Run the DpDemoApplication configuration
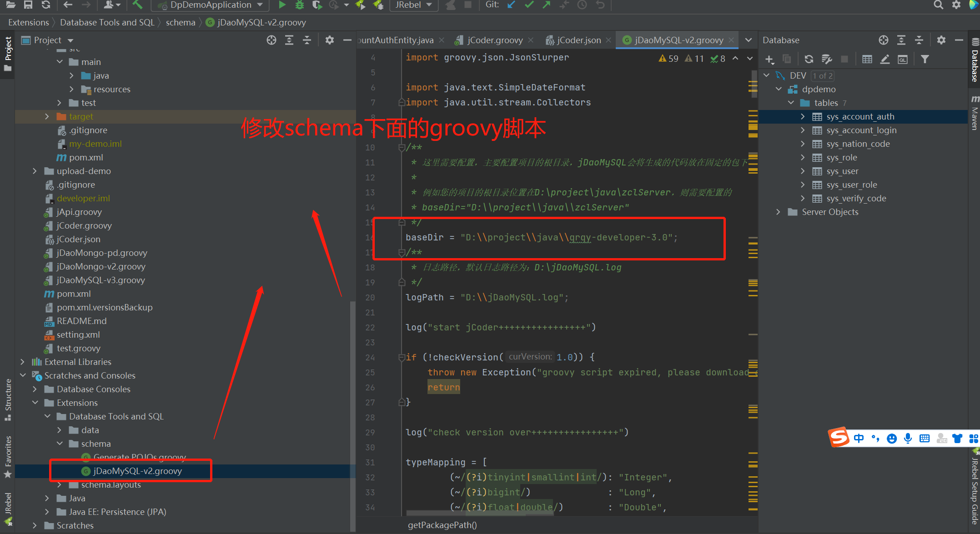Image resolution: width=980 pixels, height=534 pixels. click(282, 5)
